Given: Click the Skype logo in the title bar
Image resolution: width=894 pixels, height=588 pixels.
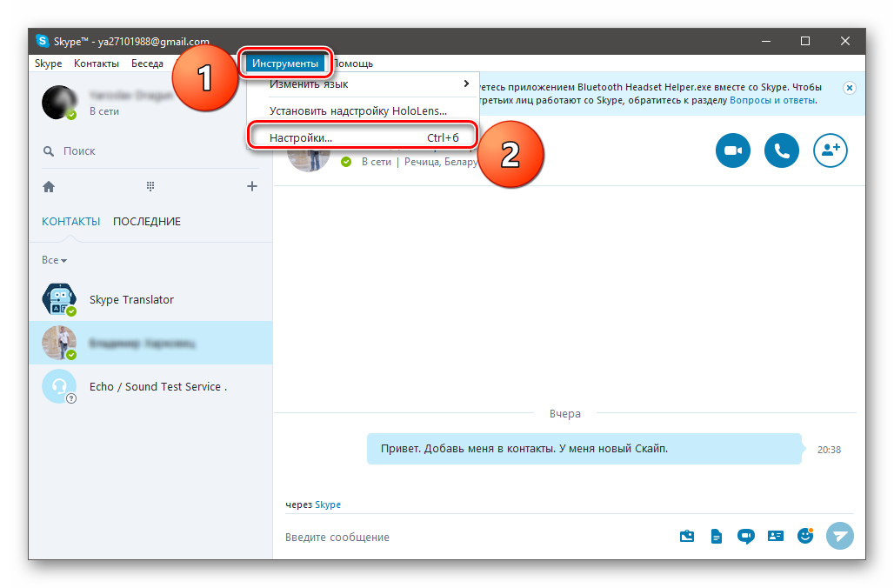Looking at the screenshot, I should [x=43, y=41].
